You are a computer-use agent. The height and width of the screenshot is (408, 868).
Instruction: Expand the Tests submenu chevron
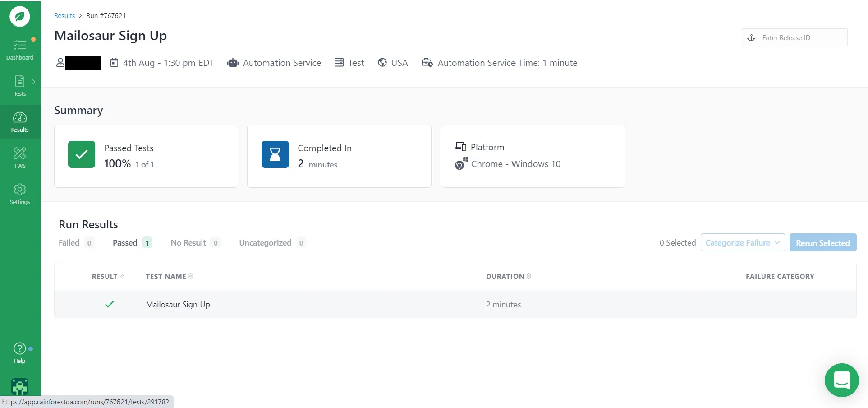pos(33,82)
